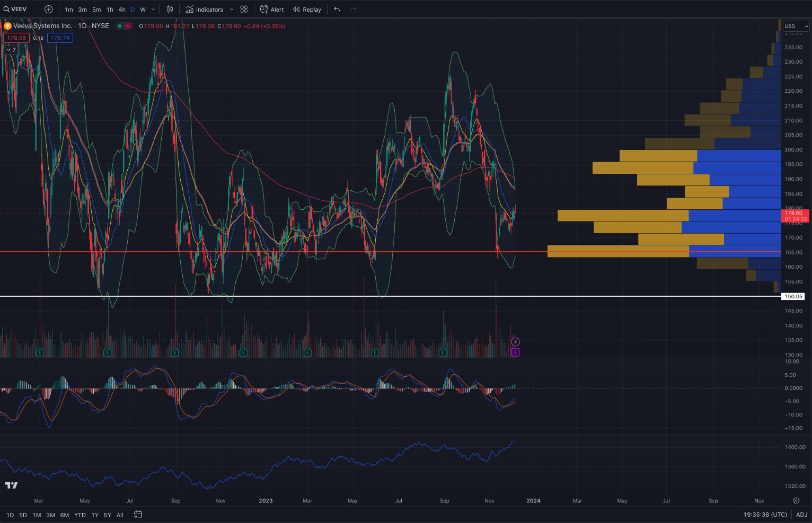Select the 5m timeframe
812x523 pixels.
click(x=96, y=10)
